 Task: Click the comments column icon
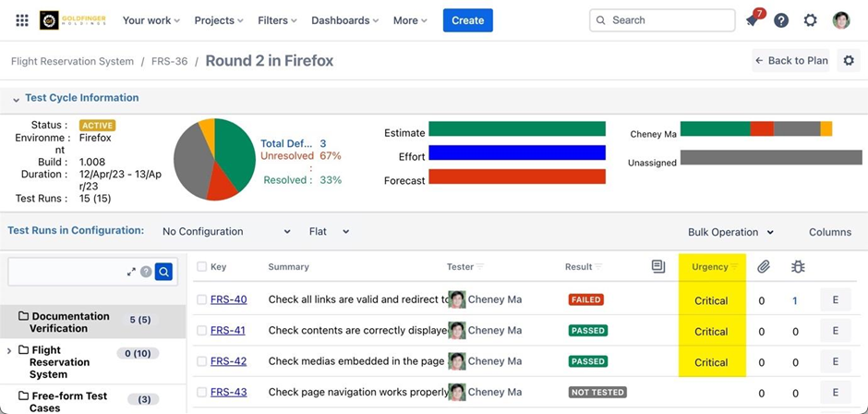(x=657, y=267)
